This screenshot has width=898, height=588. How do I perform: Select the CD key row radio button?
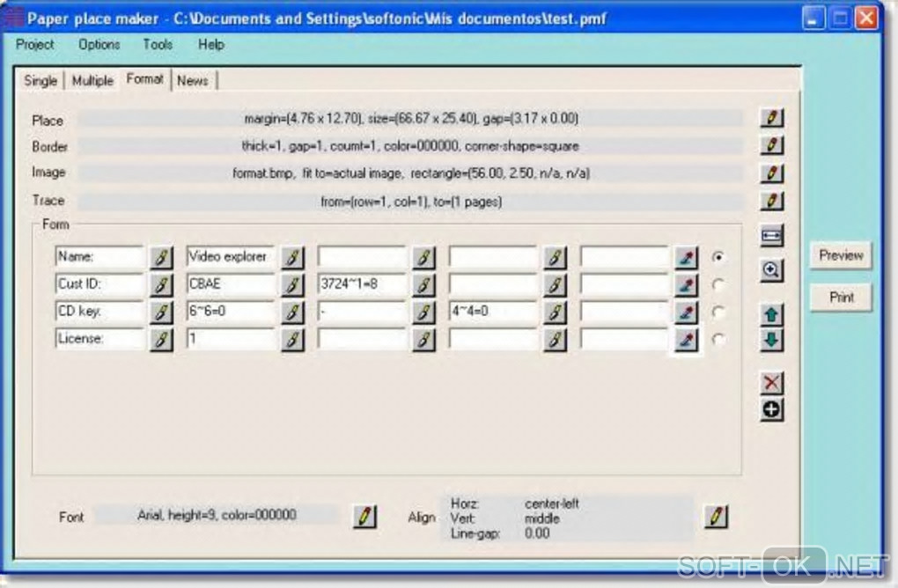(718, 312)
